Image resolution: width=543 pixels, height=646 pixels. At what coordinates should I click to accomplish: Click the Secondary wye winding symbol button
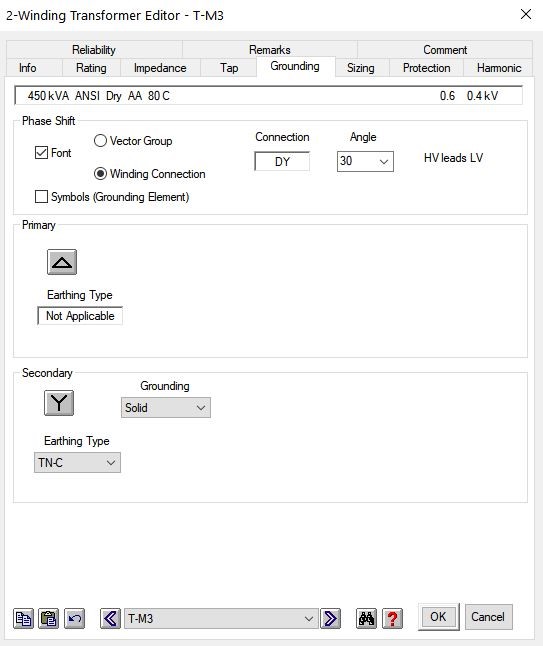tap(59, 403)
